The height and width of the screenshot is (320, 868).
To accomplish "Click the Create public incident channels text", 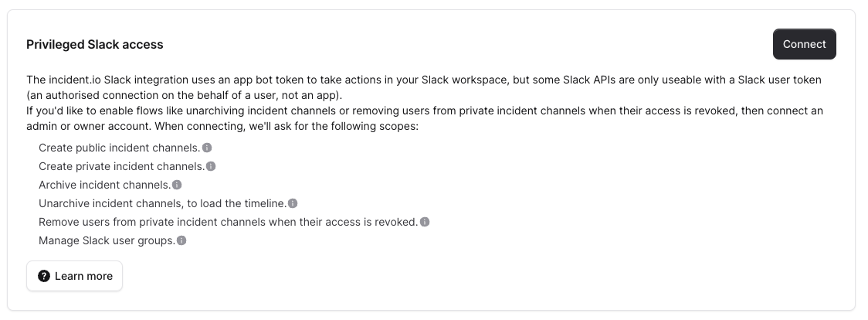I will coord(119,148).
